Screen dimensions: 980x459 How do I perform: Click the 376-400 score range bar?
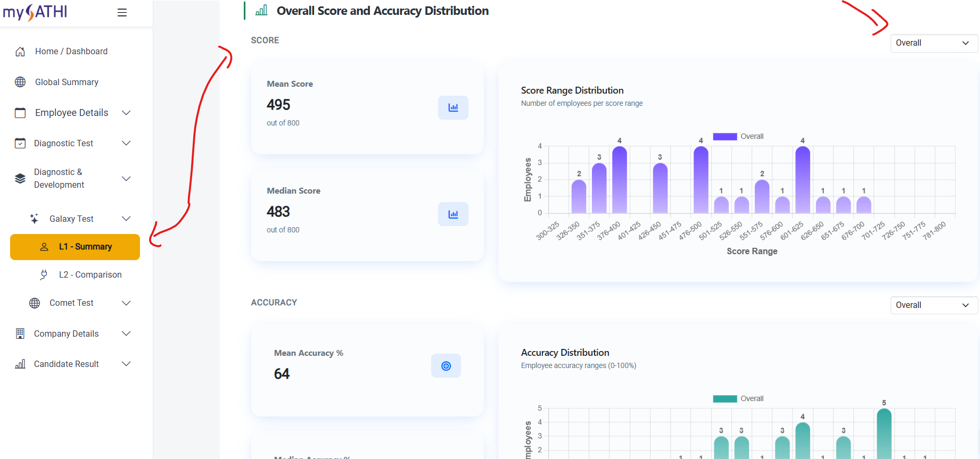[620, 180]
